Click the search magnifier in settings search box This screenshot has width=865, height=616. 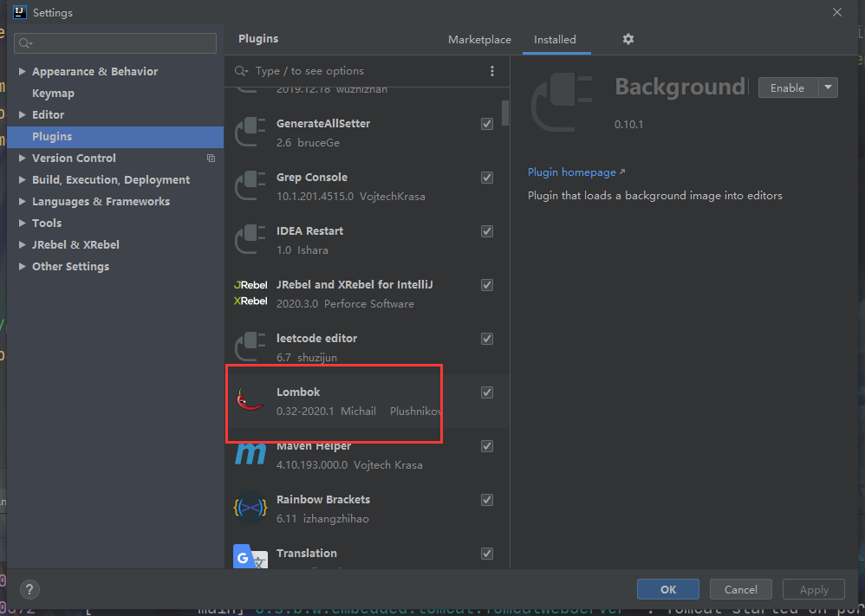(25, 43)
